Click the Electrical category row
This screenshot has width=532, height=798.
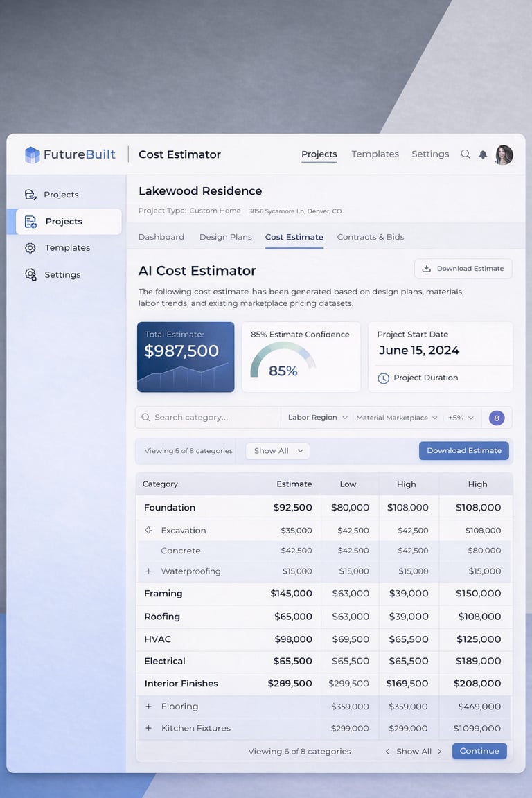click(324, 661)
